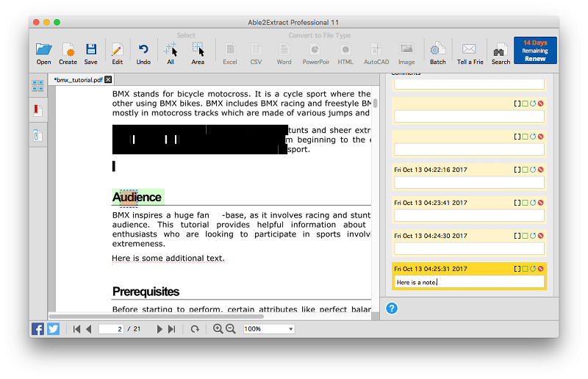Jump to the last page
Image resolution: width=588 pixels, height=379 pixels.
[172, 329]
